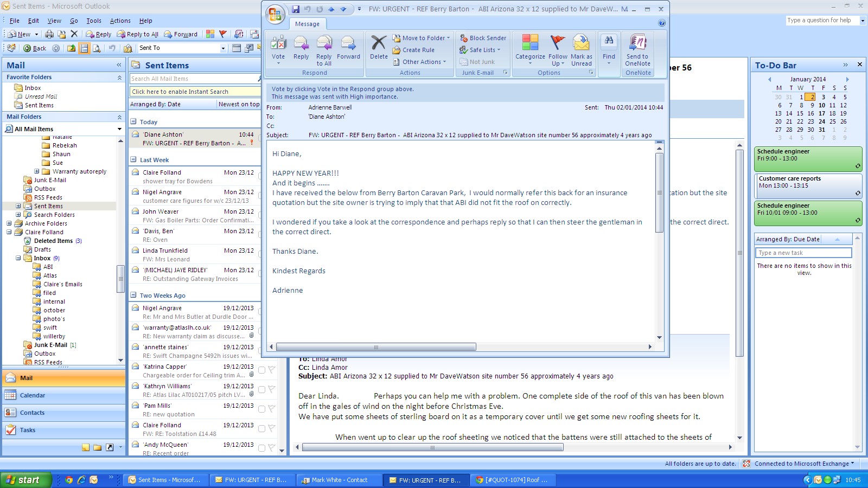Click the Categorize color squares in Outlook toolbar

(210, 34)
